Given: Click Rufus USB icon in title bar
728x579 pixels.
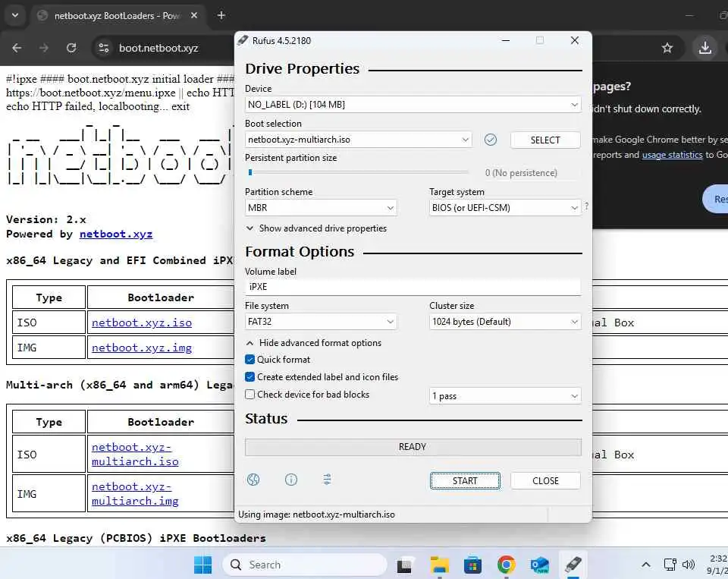Looking at the screenshot, I should click(243, 40).
